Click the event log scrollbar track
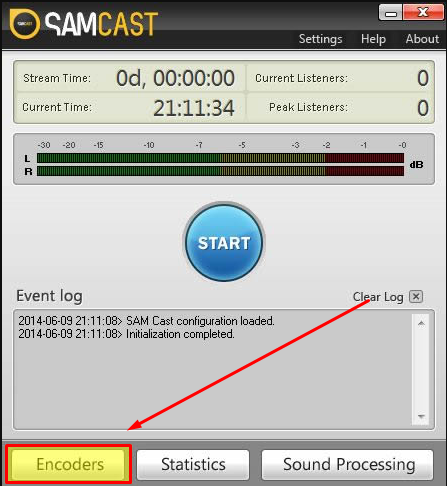The image size is (447, 486). (x=421, y=369)
